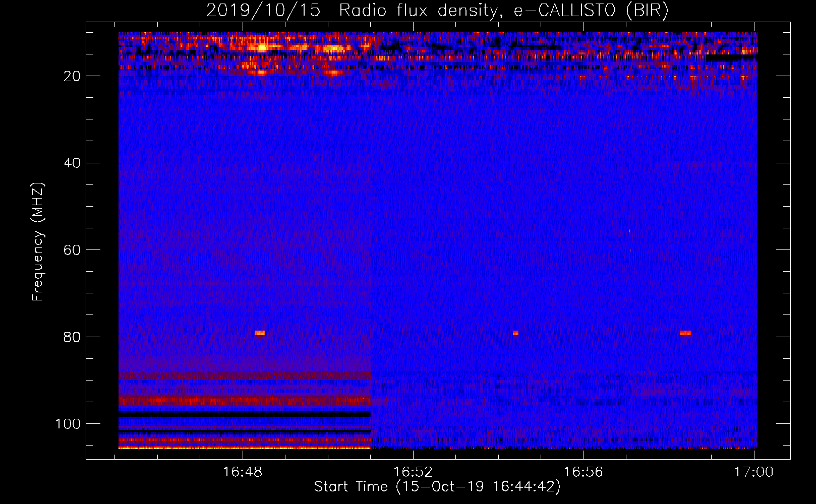Click the 40 MHz frequency tick label
This screenshot has width=816, height=504.
(x=72, y=163)
